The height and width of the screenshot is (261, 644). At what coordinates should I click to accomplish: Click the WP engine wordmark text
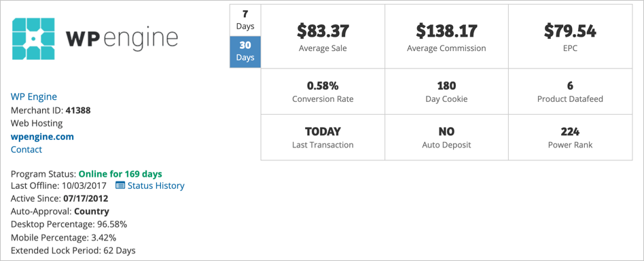pos(122,39)
